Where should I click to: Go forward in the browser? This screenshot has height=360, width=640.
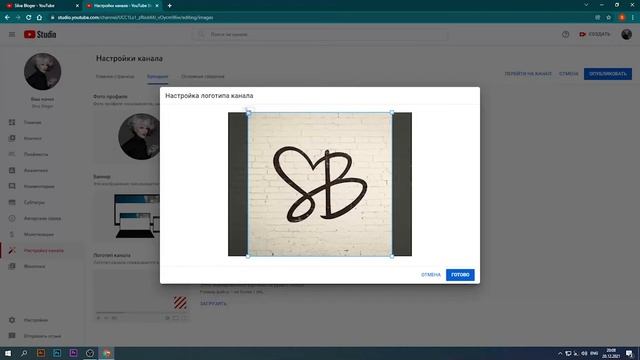pyautogui.click(x=18, y=18)
